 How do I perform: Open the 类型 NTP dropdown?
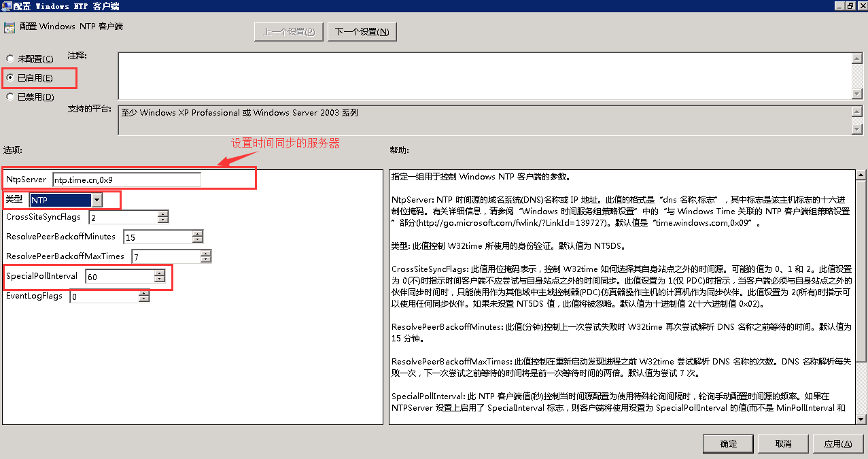(97, 200)
